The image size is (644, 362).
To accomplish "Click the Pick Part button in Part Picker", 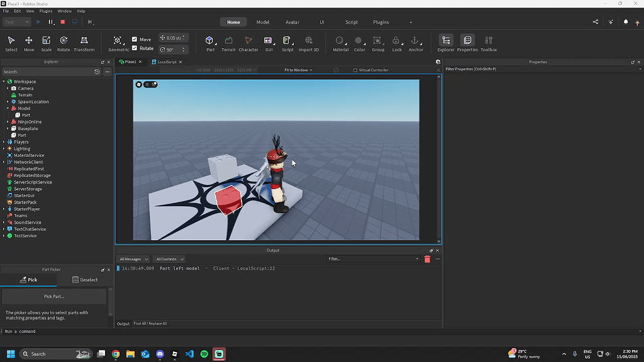I will [55, 297].
